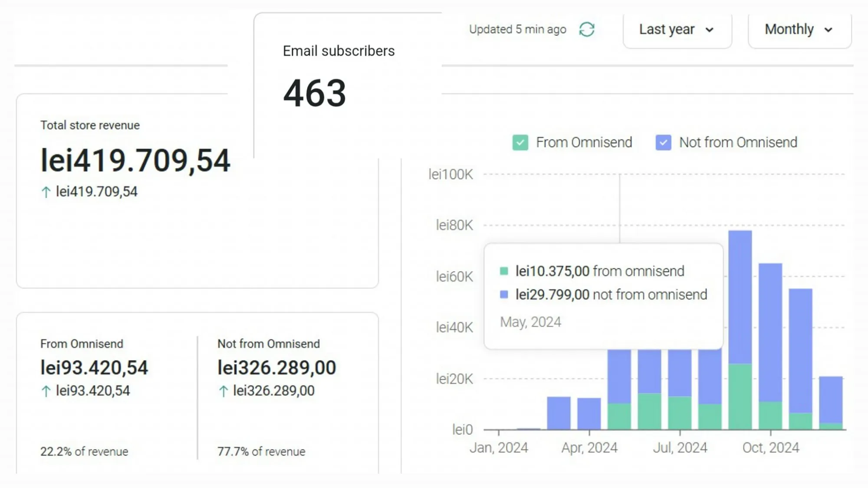Click up arrow under From Omnisend revenue
868x488 pixels.
46,391
